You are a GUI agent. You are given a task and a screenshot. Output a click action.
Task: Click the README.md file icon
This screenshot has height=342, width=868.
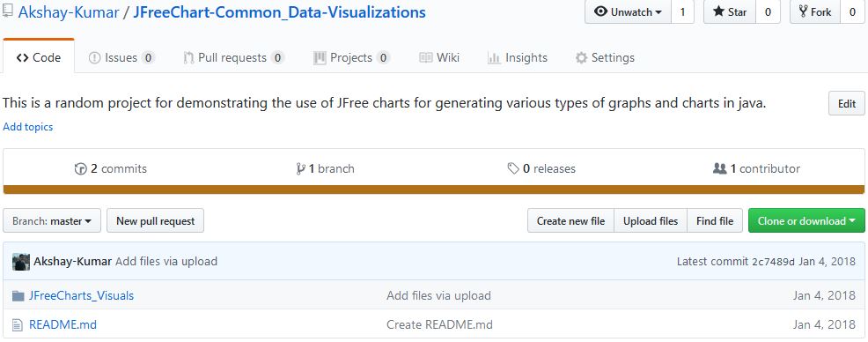point(18,325)
